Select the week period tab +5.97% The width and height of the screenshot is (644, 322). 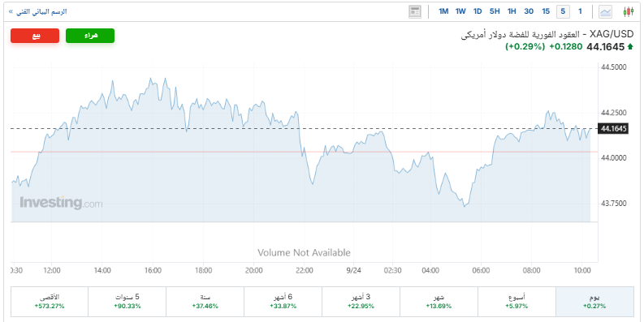(516, 302)
